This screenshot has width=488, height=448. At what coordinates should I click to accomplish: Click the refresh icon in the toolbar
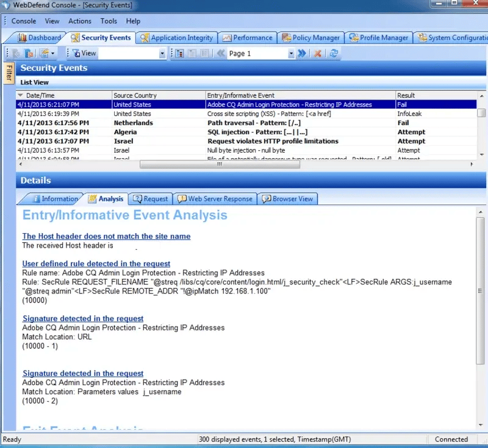[334, 54]
